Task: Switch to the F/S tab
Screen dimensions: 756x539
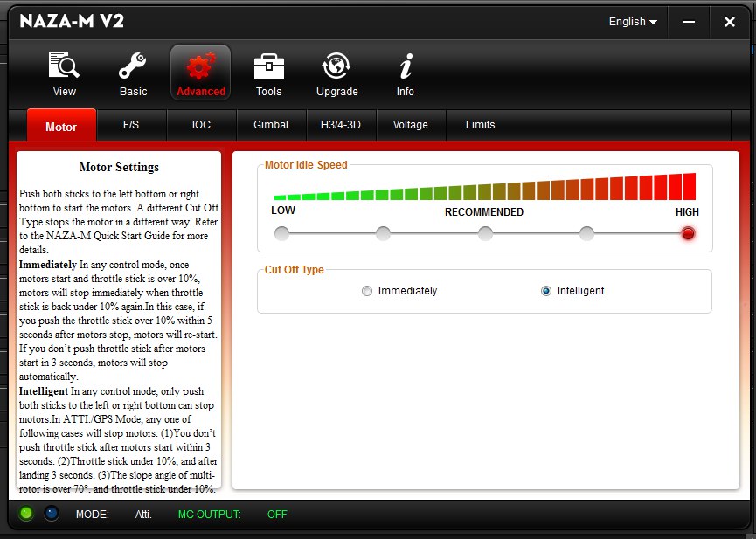Action: coord(131,125)
